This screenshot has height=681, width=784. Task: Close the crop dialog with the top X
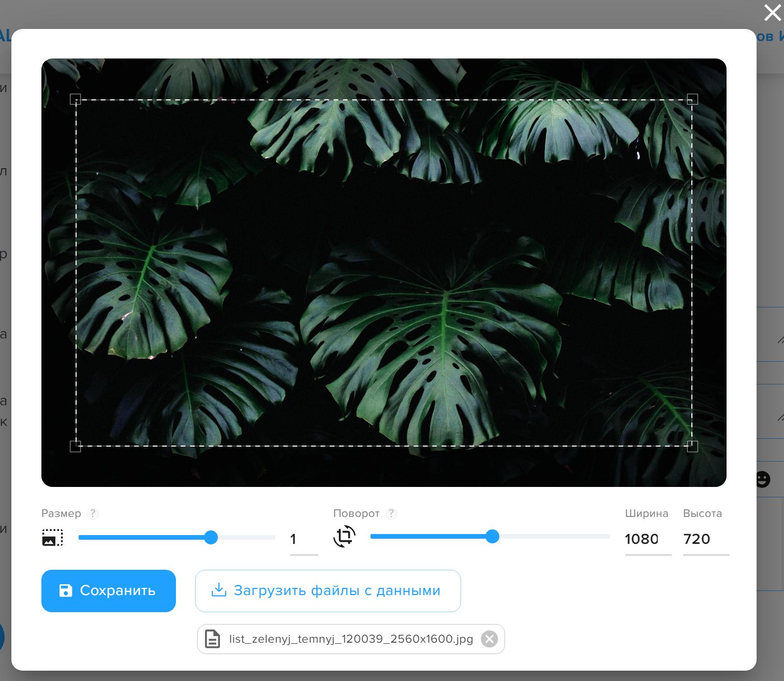[772, 13]
